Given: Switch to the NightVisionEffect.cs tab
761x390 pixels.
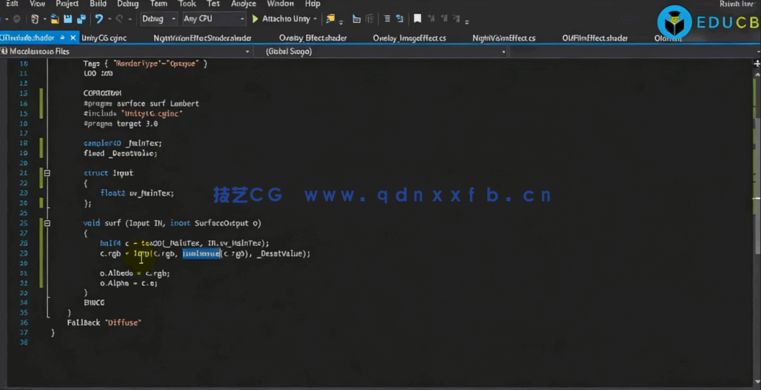Looking at the screenshot, I should tap(504, 38).
